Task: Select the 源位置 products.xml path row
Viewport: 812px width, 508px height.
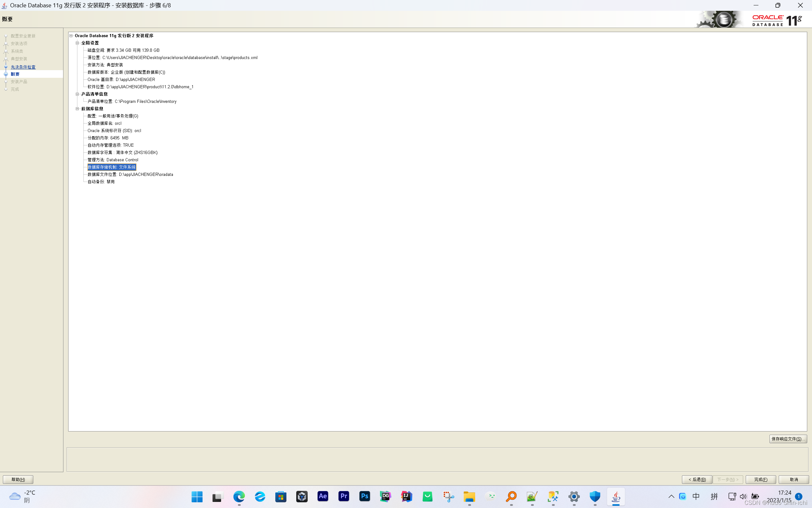Action: click(x=173, y=58)
